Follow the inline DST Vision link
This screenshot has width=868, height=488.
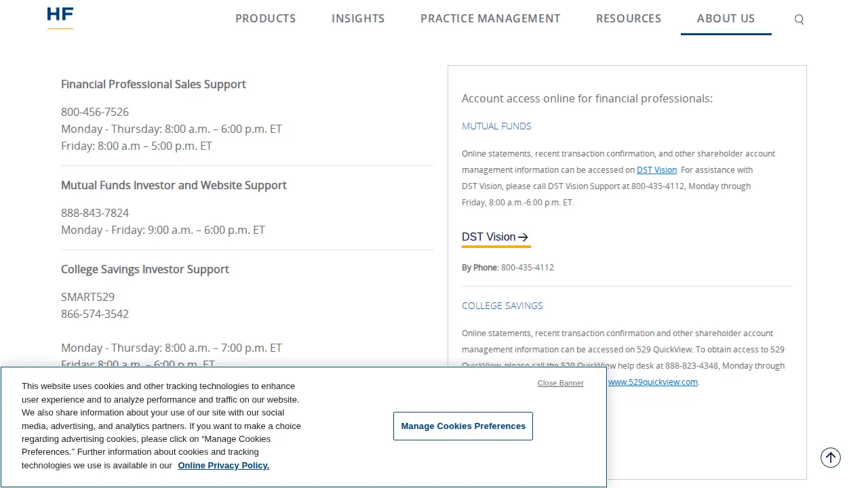(656, 170)
